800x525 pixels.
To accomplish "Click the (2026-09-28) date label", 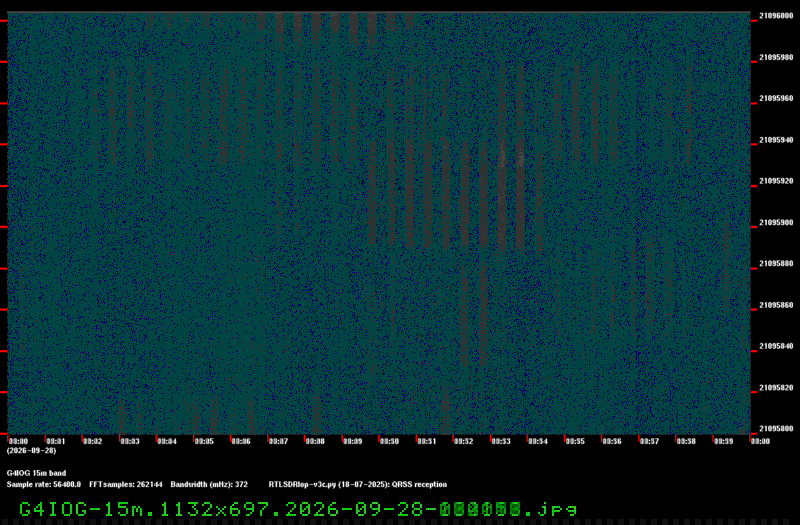I will coord(32,451).
